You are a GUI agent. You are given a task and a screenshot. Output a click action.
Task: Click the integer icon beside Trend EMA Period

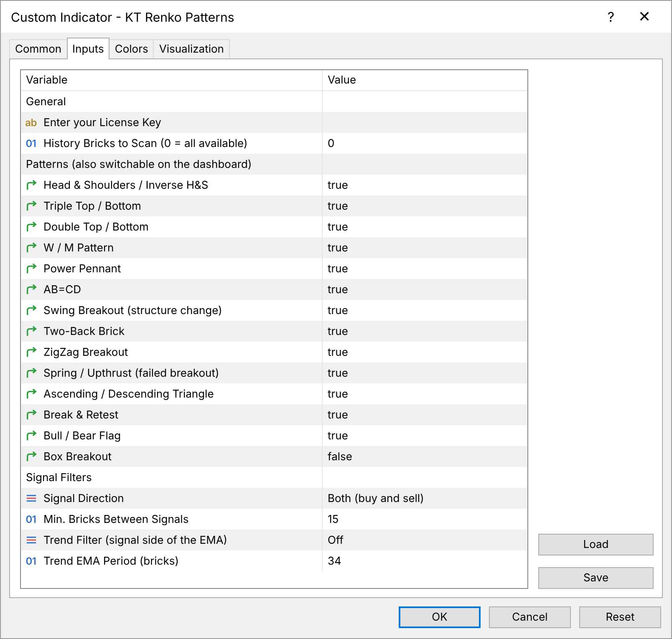click(x=31, y=561)
